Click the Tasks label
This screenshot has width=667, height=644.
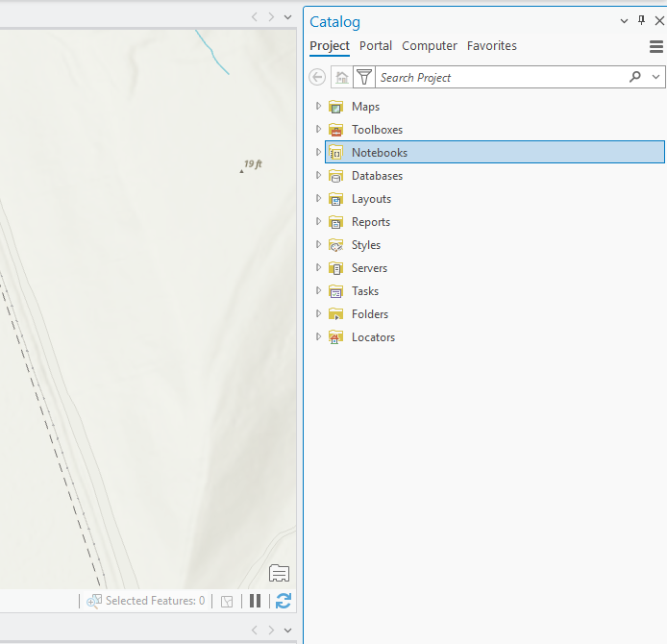click(x=365, y=290)
